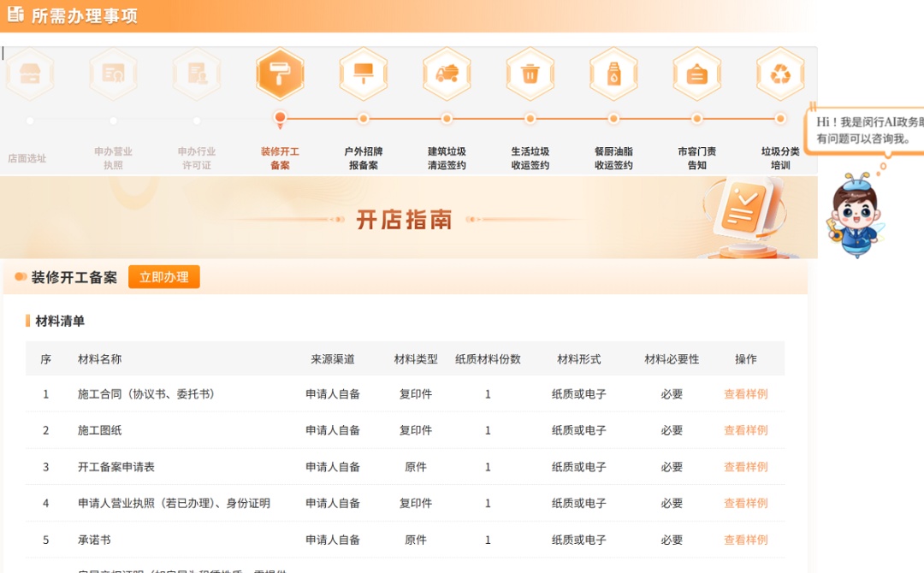This screenshot has width=924, height=573.
Task: Open 查看样例 link for 施工图纸
Action: pos(745,430)
